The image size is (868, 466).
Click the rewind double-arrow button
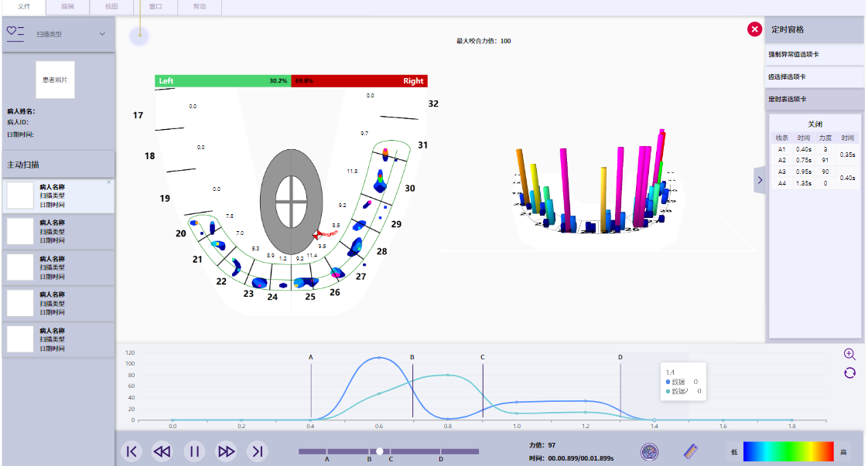[x=162, y=451]
